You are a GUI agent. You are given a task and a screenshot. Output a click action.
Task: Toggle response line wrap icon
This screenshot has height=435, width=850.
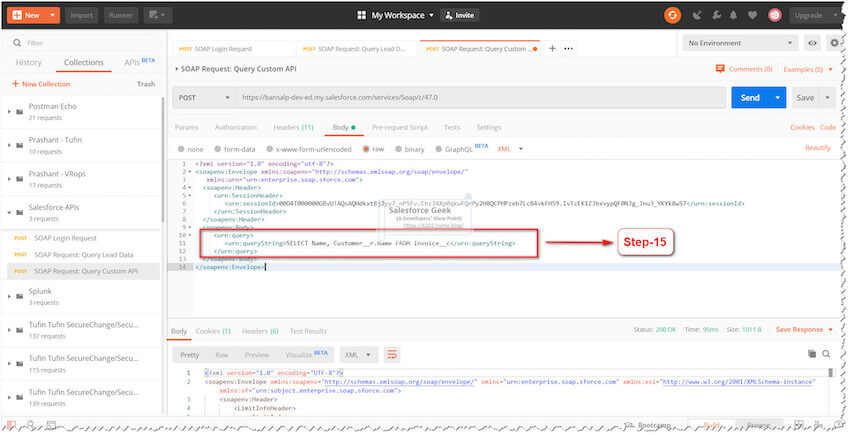(x=391, y=355)
